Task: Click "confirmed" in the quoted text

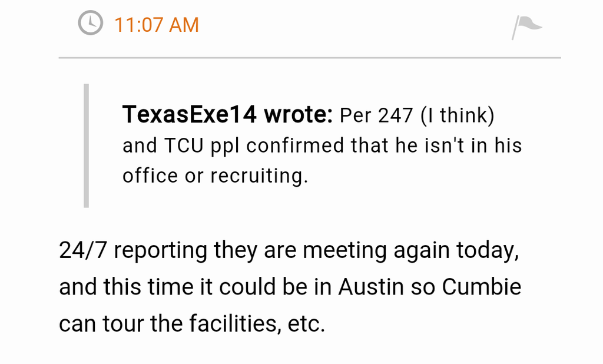Action: pyautogui.click(x=296, y=145)
